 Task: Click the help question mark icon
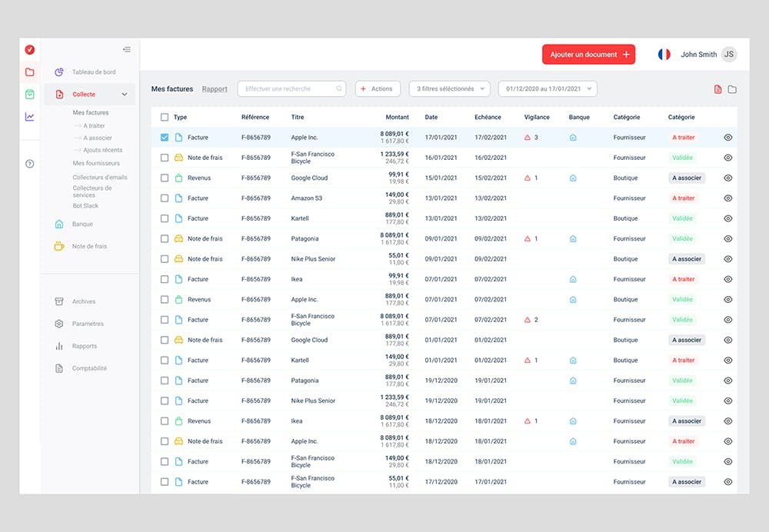click(30, 164)
